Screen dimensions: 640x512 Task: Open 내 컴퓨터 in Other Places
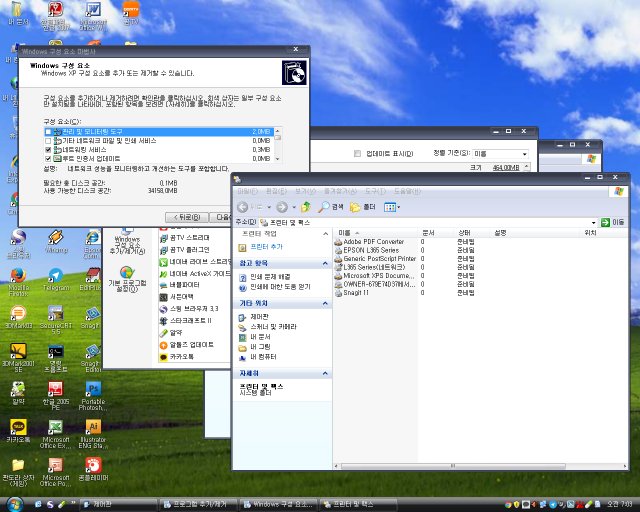coord(263,357)
